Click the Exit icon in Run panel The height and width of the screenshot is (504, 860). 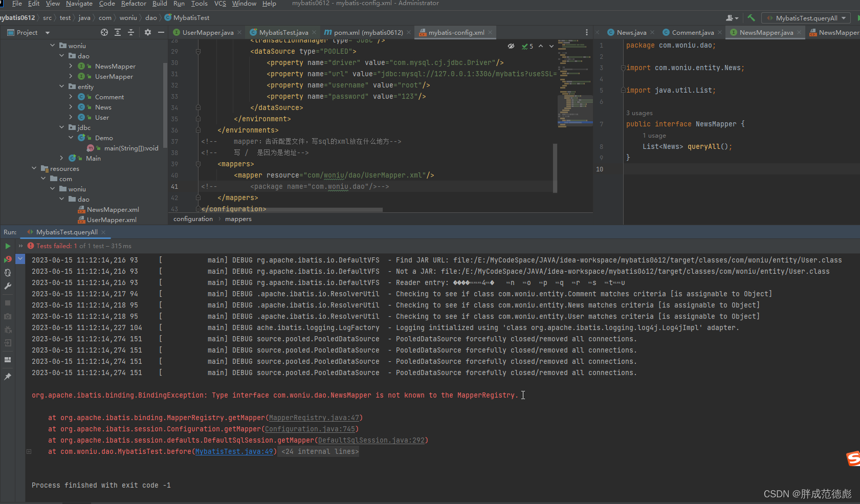coord(8,343)
